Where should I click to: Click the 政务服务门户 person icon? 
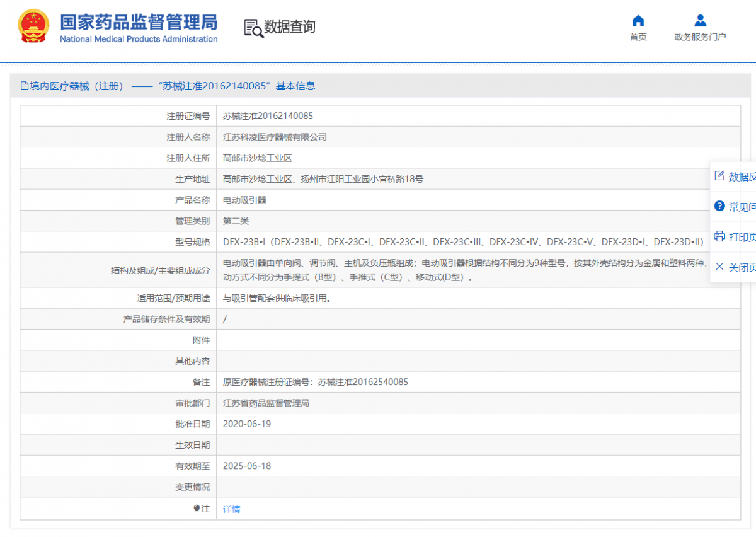700,20
